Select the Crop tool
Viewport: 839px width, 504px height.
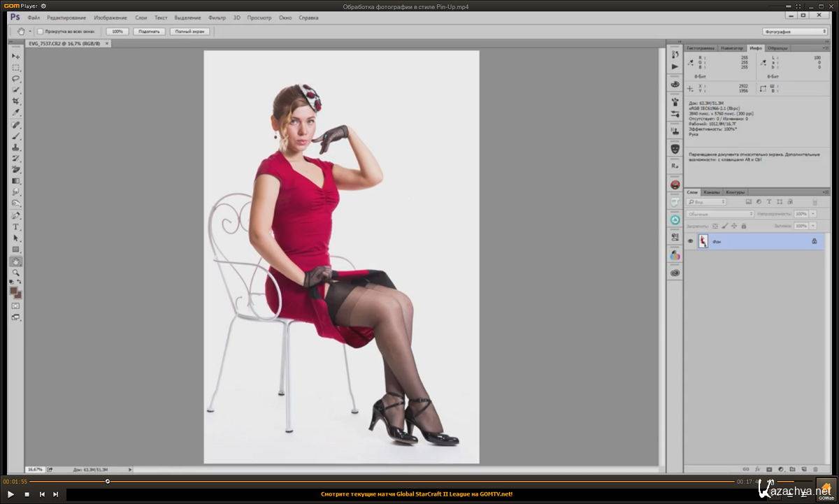(x=15, y=101)
